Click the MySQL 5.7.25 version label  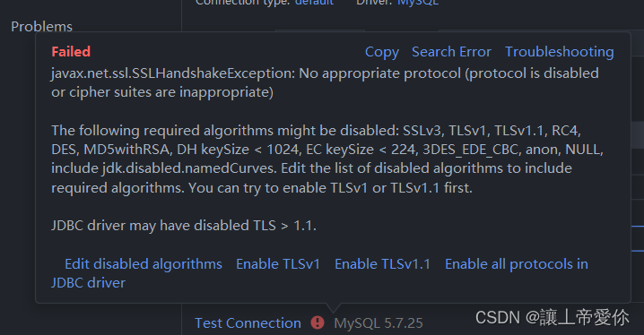tap(379, 323)
